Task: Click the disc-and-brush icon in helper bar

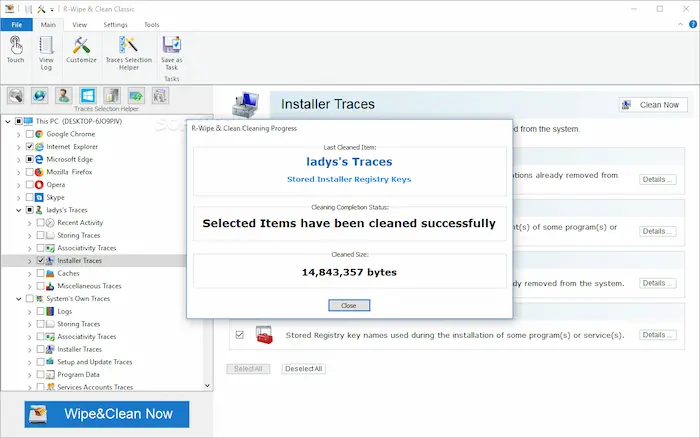Action: [16, 96]
